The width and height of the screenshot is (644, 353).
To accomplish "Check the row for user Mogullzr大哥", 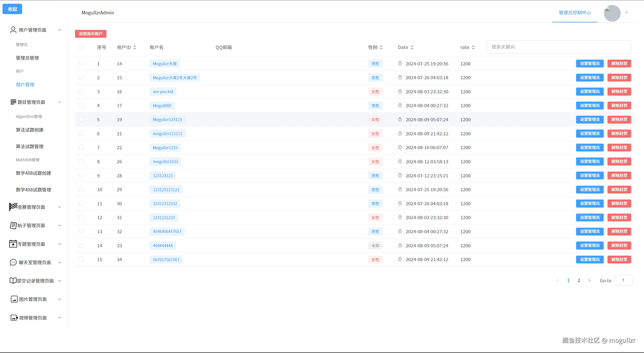I will click(81, 63).
